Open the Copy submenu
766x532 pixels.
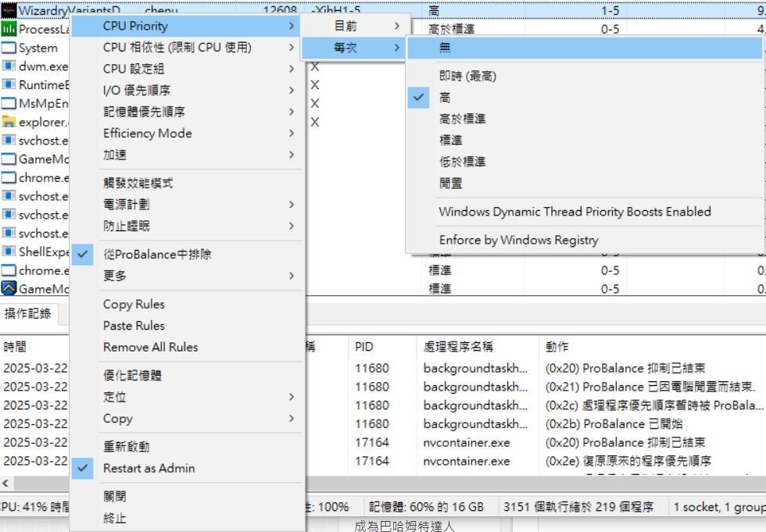(x=186, y=418)
